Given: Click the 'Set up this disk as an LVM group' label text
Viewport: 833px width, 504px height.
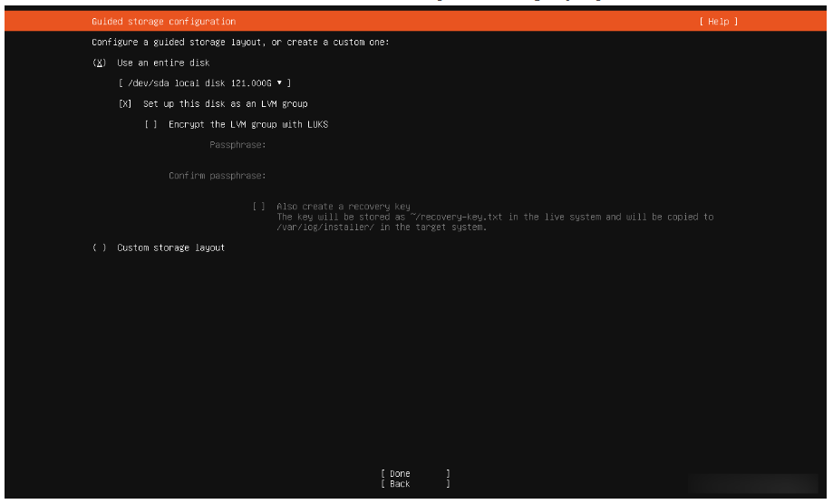Looking at the screenshot, I should click(225, 104).
